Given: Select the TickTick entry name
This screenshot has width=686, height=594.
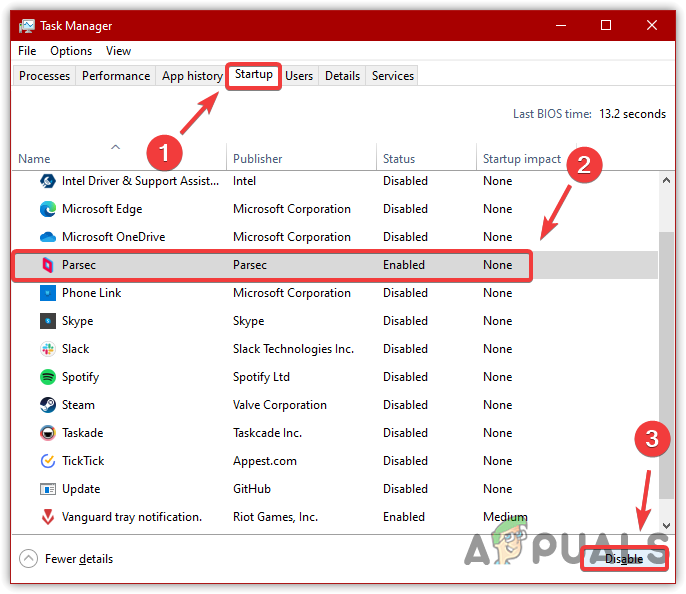Looking at the screenshot, I should tap(83, 461).
